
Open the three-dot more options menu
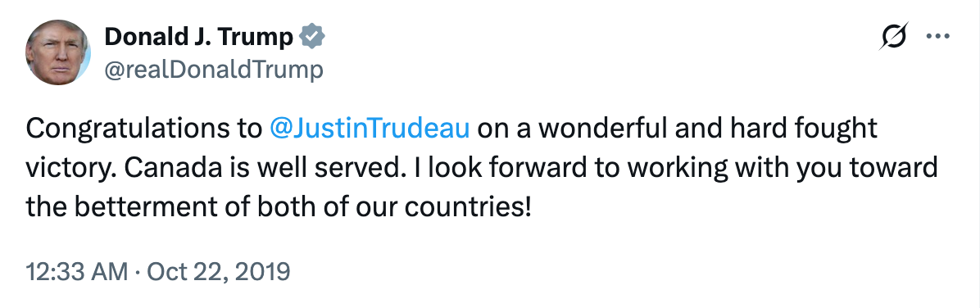coord(937,36)
